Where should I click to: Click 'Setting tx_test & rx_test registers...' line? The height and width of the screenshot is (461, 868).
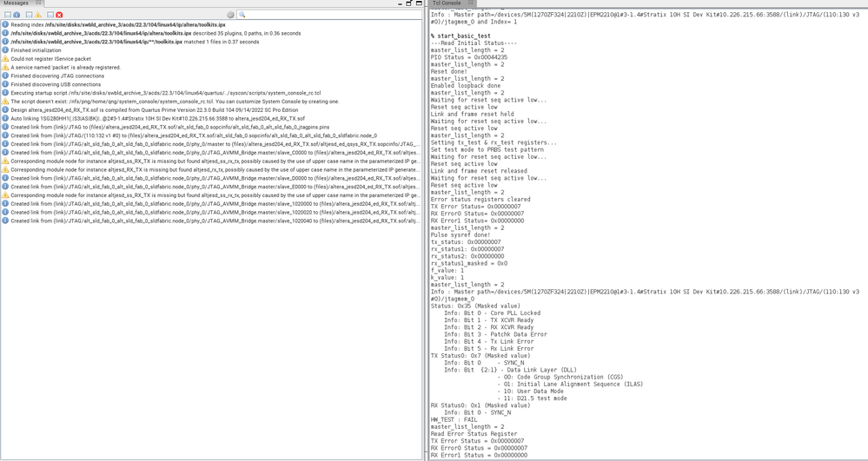pyautogui.click(x=494, y=142)
